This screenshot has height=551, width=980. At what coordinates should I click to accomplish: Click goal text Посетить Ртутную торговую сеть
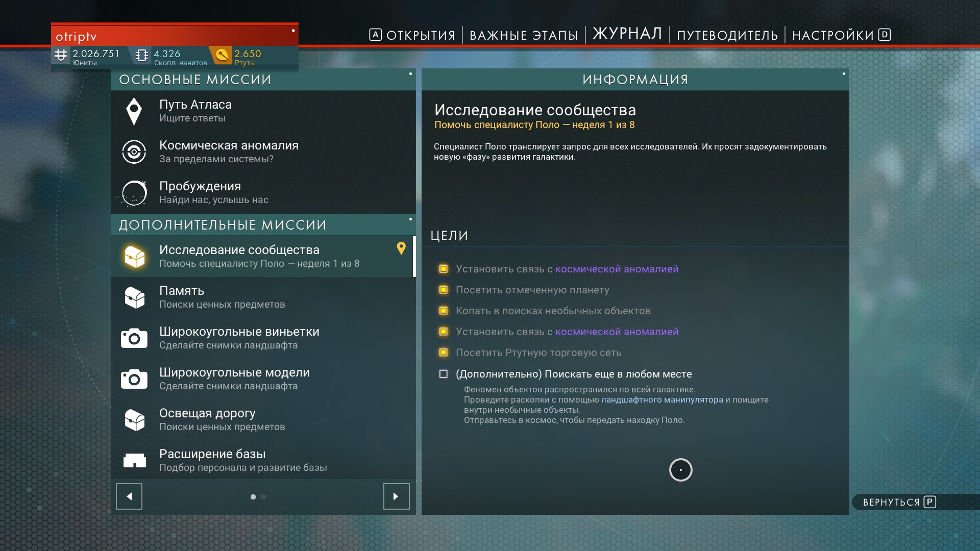pyautogui.click(x=538, y=353)
